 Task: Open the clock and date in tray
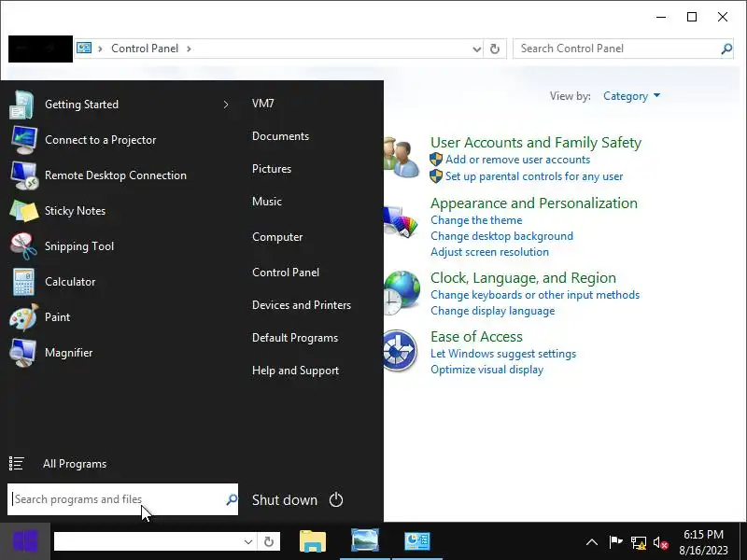(x=704, y=542)
